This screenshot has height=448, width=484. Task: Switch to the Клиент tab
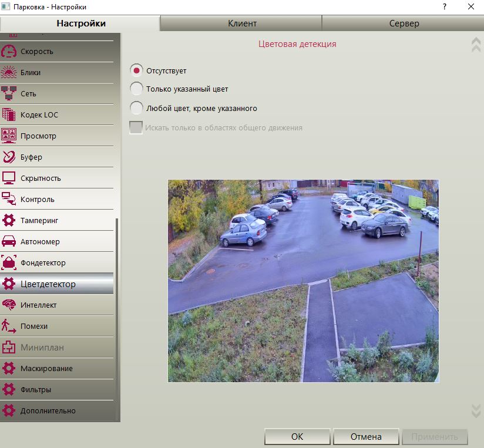click(x=241, y=23)
